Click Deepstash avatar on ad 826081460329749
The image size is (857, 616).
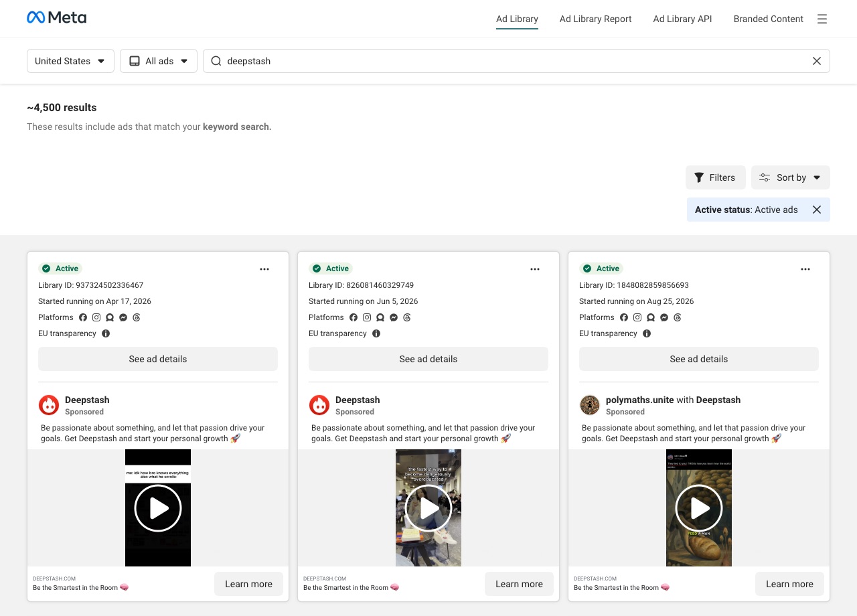(x=319, y=405)
